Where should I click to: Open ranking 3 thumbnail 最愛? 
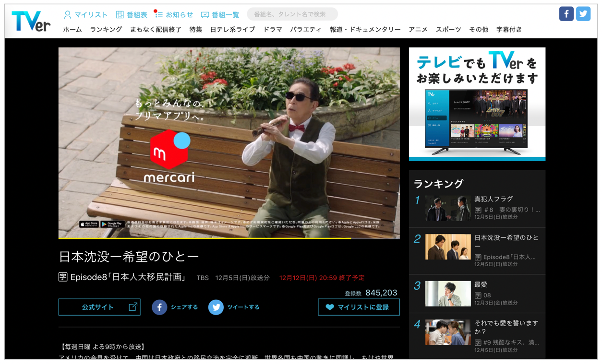coord(448,294)
